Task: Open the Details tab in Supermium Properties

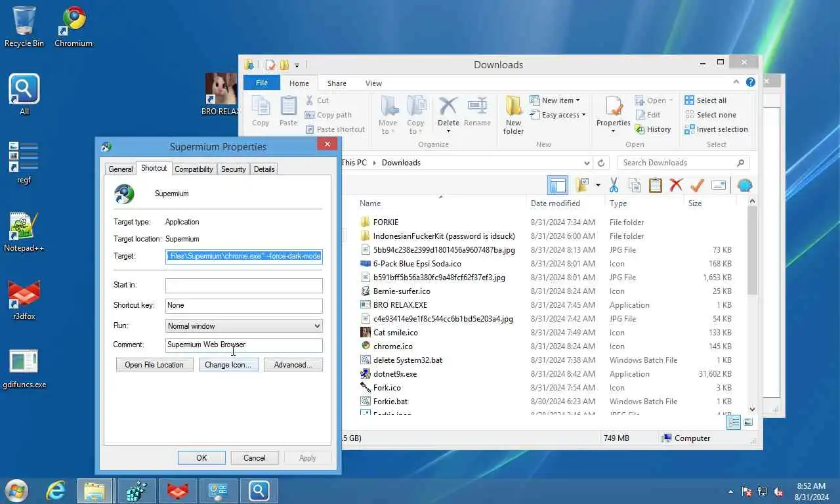Action: tap(264, 169)
